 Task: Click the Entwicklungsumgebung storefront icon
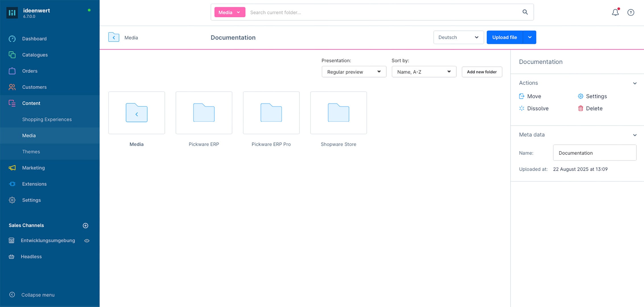tap(11, 240)
